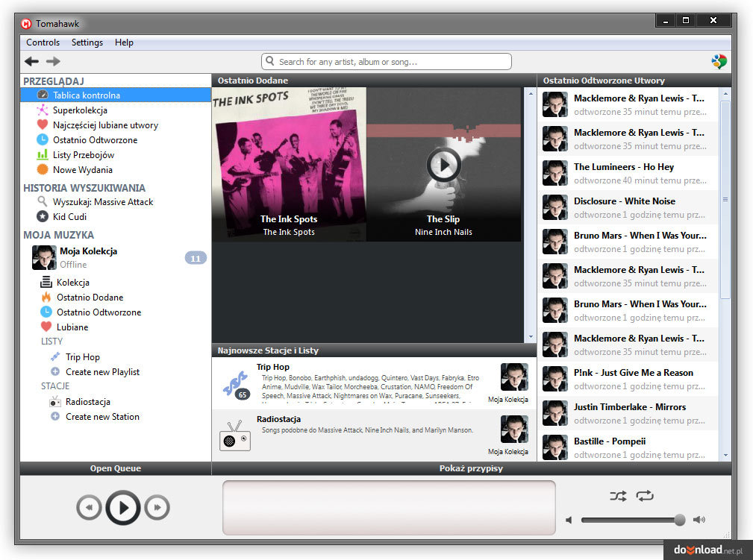The image size is (753, 560).
Task: Click the Moja Kolekcja avatar in sidebar
Action: tap(44, 258)
